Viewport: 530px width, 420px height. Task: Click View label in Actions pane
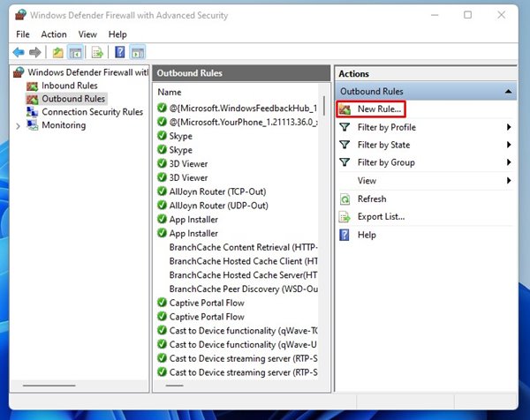point(367,181)
